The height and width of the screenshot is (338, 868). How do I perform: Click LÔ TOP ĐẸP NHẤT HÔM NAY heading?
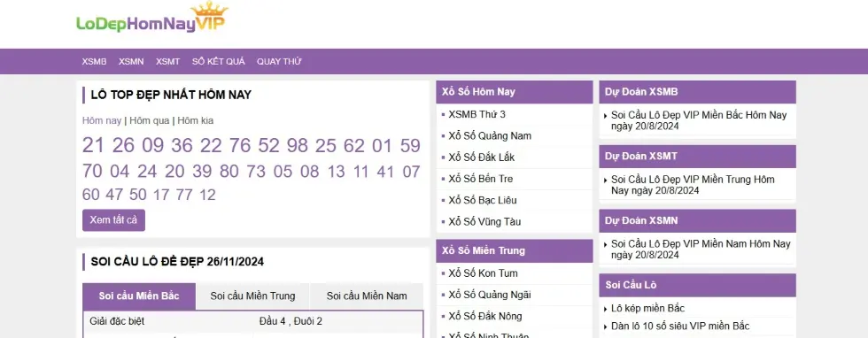[x=171, y=96]
